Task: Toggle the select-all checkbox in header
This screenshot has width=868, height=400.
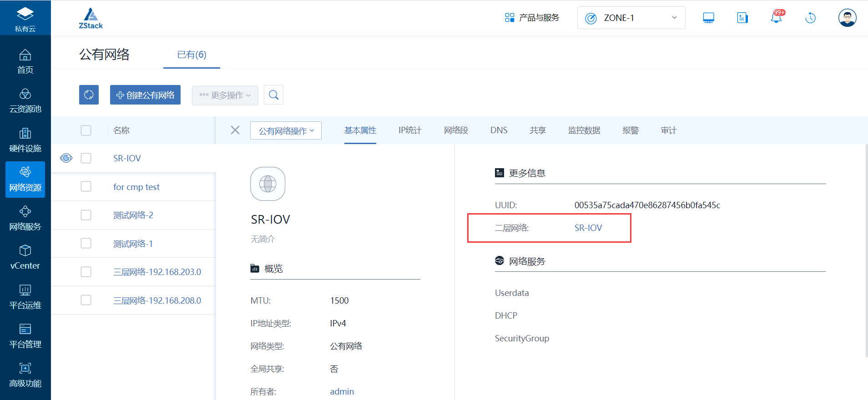Action: tap(86, 130)
